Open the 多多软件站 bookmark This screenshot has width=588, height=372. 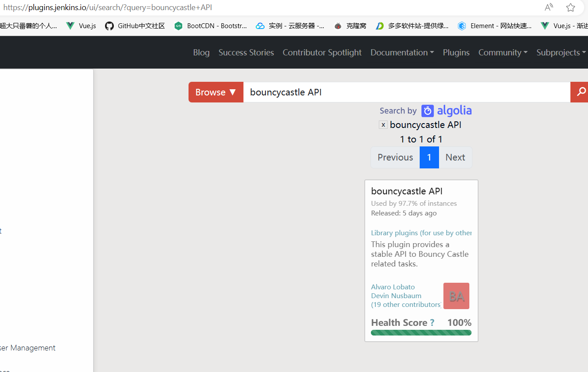(x=412, y=26)
